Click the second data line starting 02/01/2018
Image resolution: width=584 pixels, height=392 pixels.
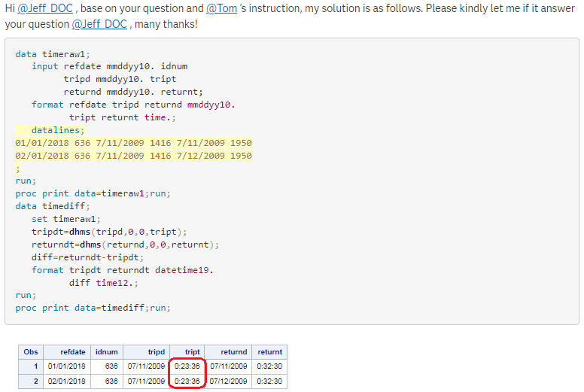(133, 156)
